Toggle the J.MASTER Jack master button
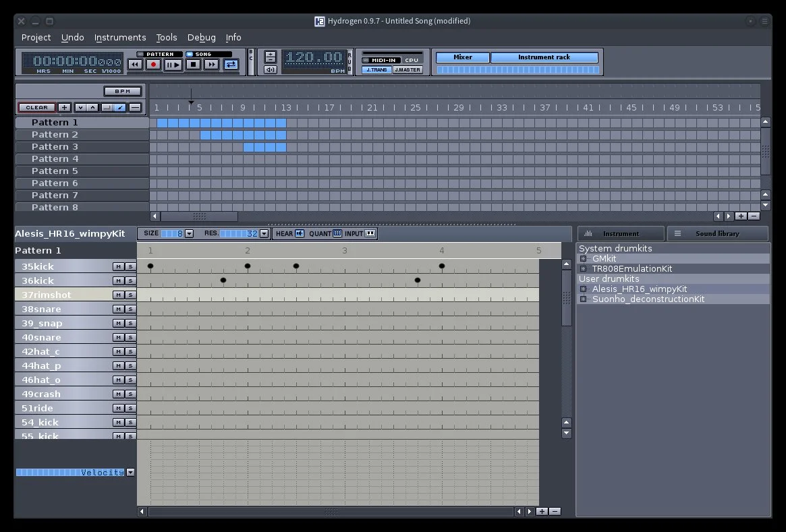The height and width of the screenshot is (532, 786). (407, 69)
